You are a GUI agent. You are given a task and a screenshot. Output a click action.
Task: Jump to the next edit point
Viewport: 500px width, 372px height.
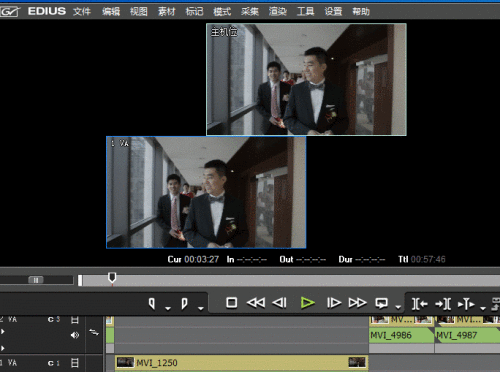tap(443, 304)
